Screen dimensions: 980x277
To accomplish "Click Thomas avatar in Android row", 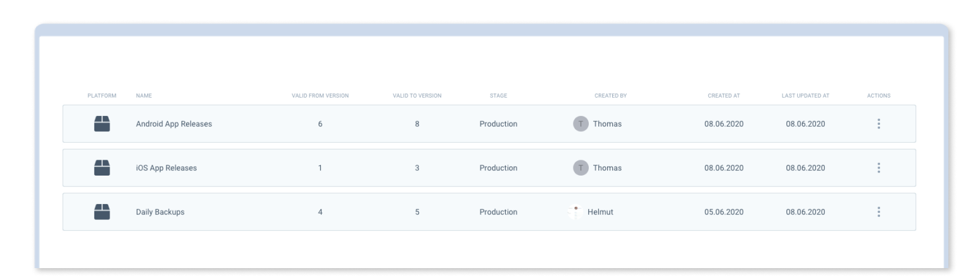I will point(581,124).
